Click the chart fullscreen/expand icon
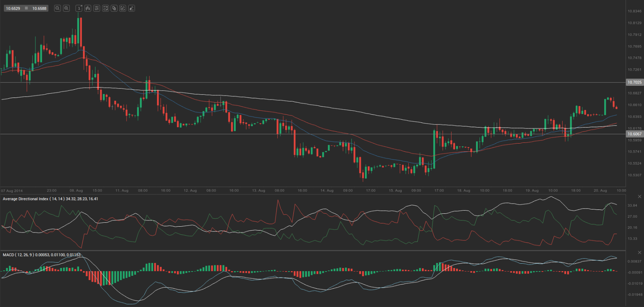Viewport: 644px width, 307px height. pos(105,8)
